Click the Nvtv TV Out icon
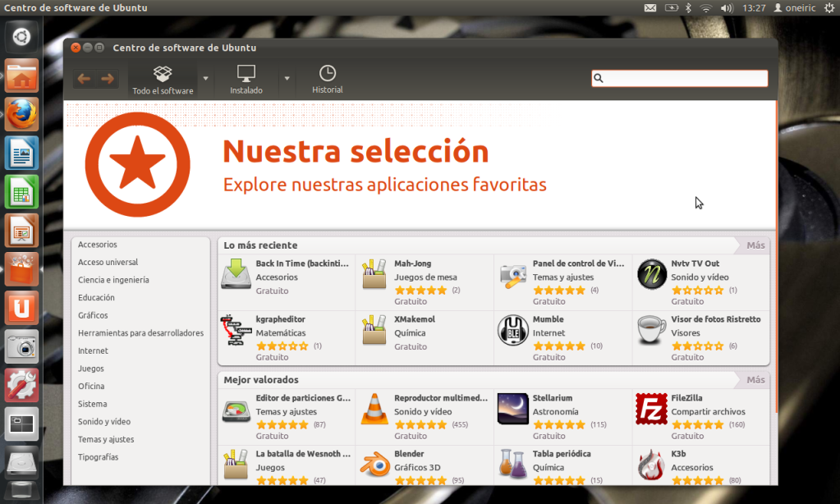Screen dimensions: 840x504 click(x=651, y=274)
